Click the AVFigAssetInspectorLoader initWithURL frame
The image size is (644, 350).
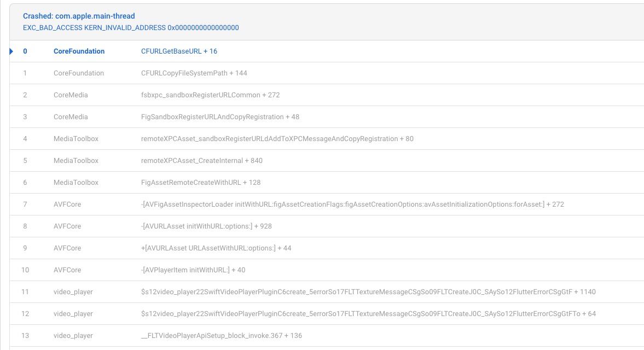pyautogui.click(x=352, y=205)
